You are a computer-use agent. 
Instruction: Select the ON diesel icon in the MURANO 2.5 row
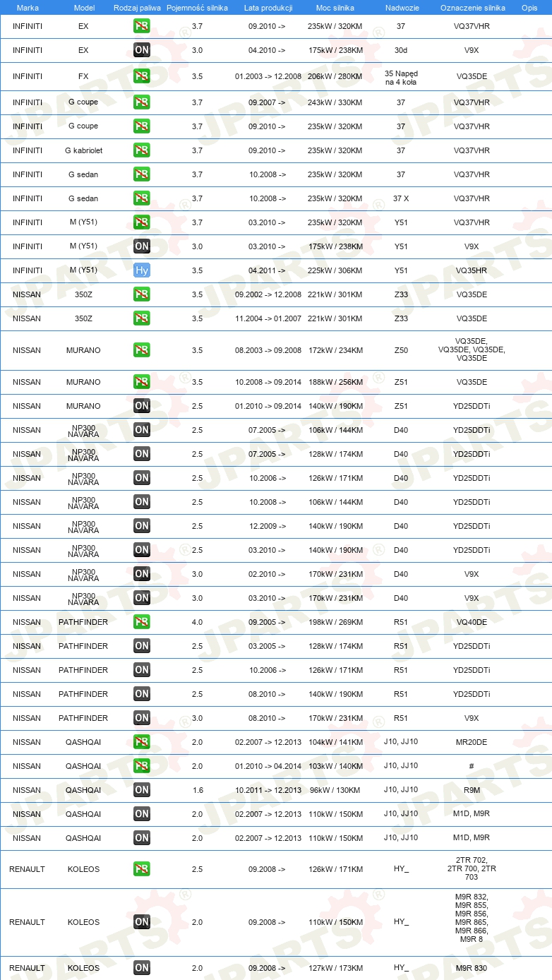[142, 406]
